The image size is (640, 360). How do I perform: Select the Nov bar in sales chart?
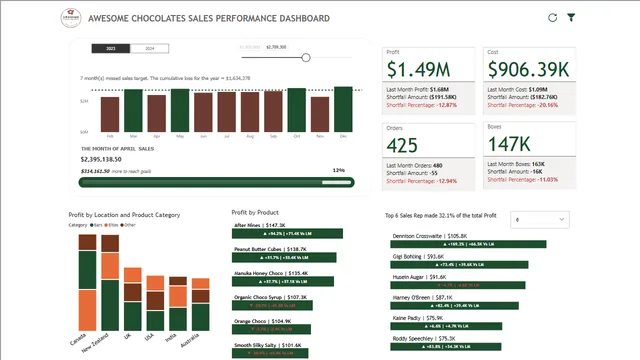pyautogui.click(x=320, y=114)
